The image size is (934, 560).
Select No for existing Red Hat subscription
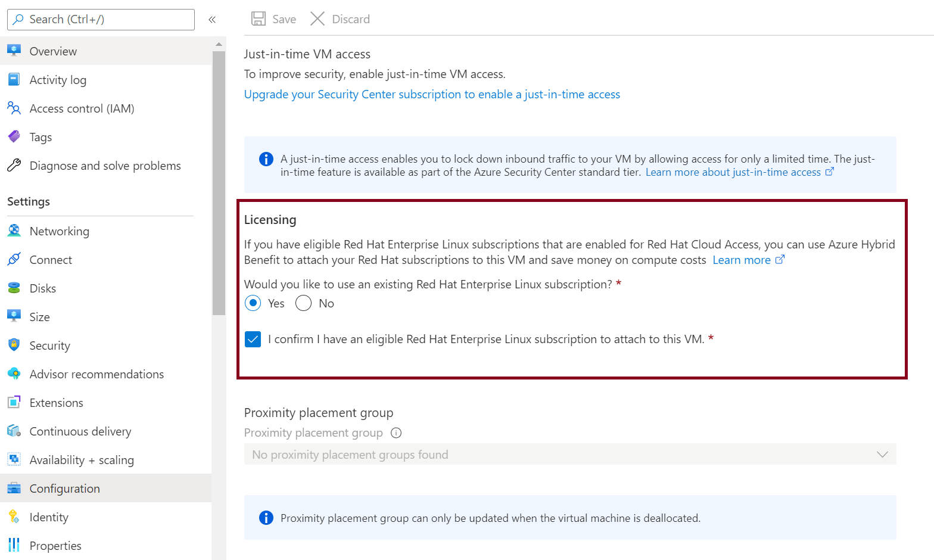click(x=304, y=303)
